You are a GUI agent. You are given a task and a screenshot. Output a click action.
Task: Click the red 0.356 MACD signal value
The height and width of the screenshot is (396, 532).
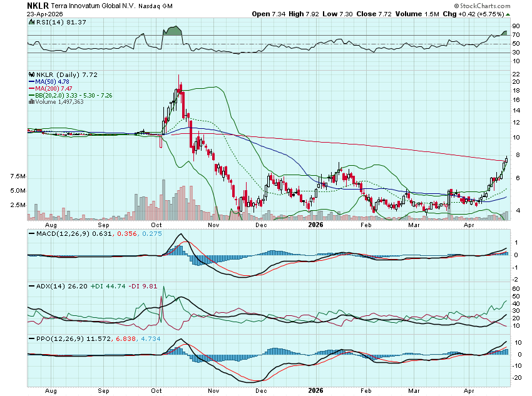(127, 233)
